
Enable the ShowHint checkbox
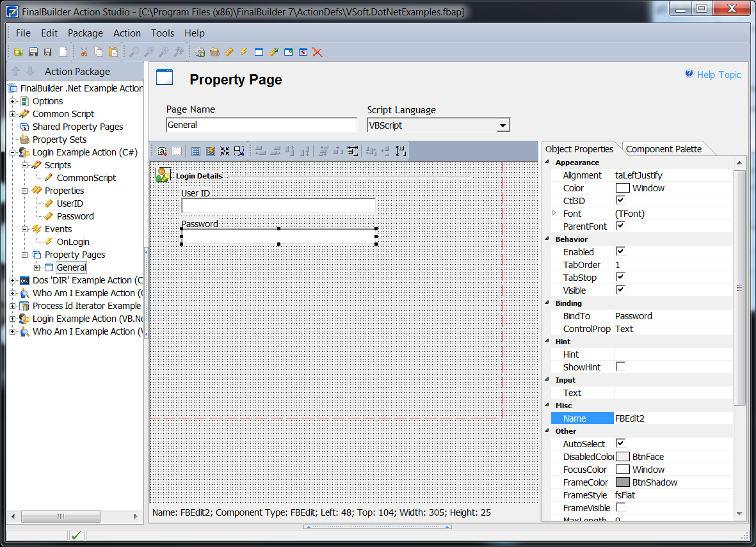pos(620,367)
